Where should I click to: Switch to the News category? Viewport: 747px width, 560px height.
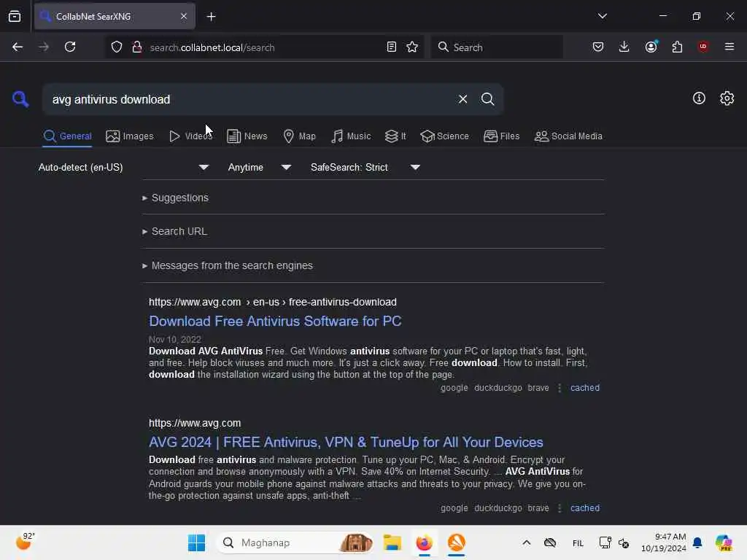(x=247, y=136)
